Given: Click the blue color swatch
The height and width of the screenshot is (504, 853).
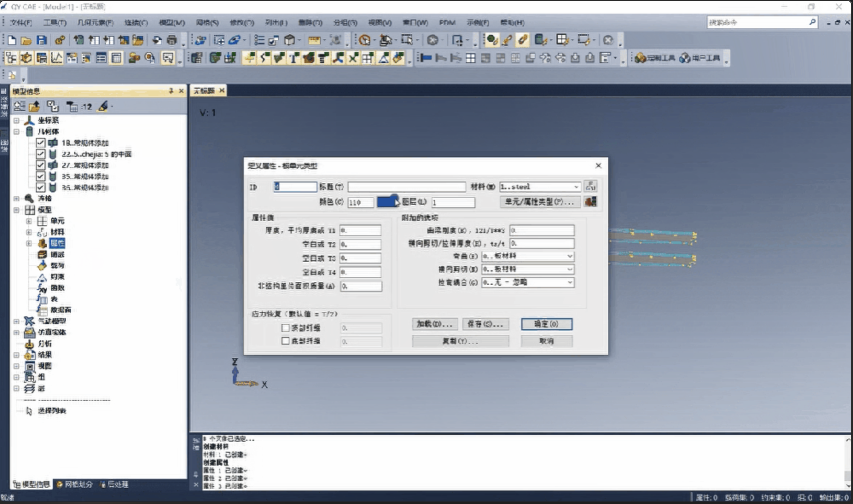Looking at the screenshot, I should [386, 202].
